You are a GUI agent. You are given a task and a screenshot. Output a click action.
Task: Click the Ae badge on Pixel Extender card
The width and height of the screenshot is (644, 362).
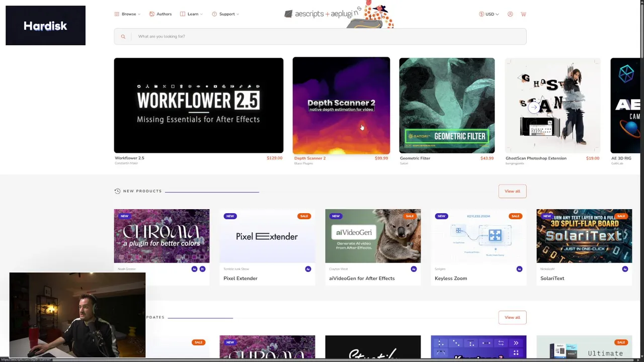308,269
